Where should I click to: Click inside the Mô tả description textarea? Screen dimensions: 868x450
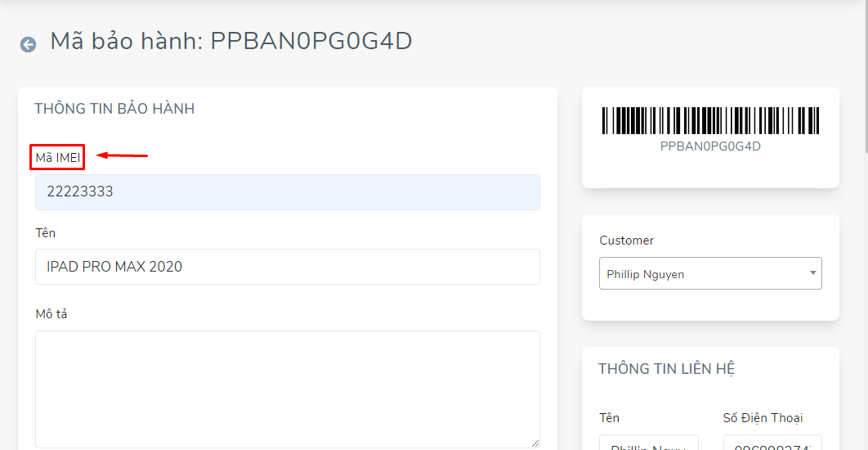tap(288, 389)
